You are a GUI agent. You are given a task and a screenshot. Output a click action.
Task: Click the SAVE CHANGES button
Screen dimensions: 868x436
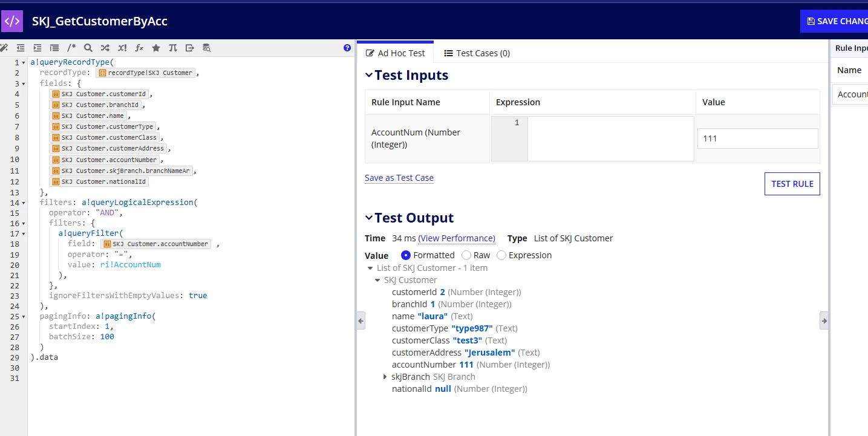[x=834, y=21]
